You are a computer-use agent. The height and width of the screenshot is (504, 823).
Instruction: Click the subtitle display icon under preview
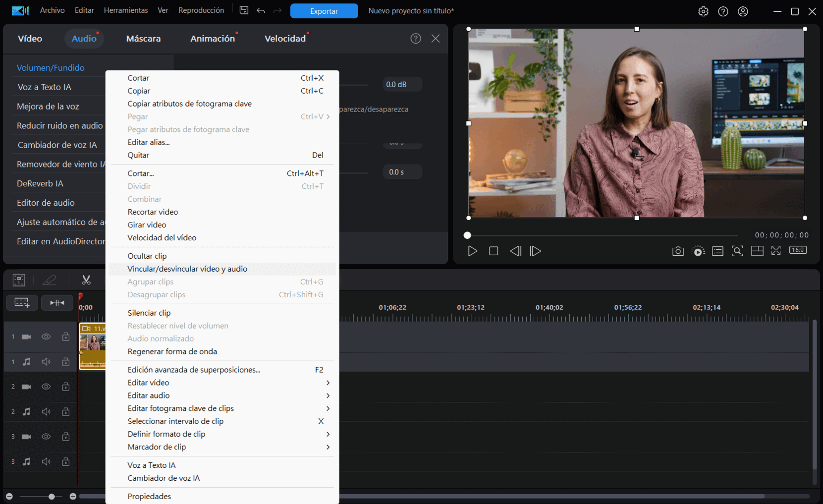pyautogui.click(x=717, y=251)
